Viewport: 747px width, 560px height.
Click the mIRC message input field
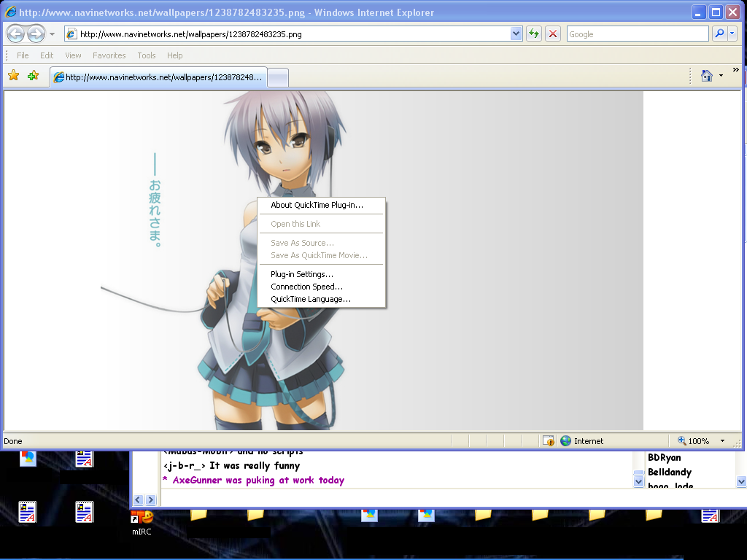point(452,498)
